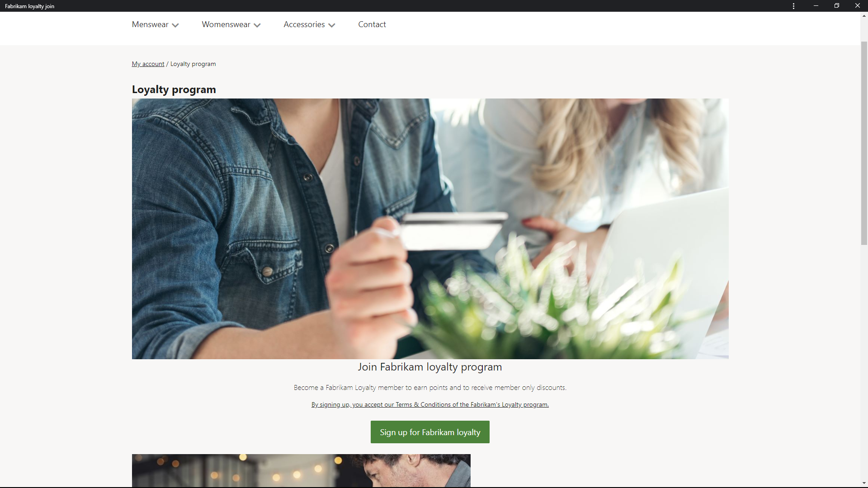Image resolution: width=868 pixels, height=488 pixels.
Task: Click the browser close icon
Action: [857, 5]
